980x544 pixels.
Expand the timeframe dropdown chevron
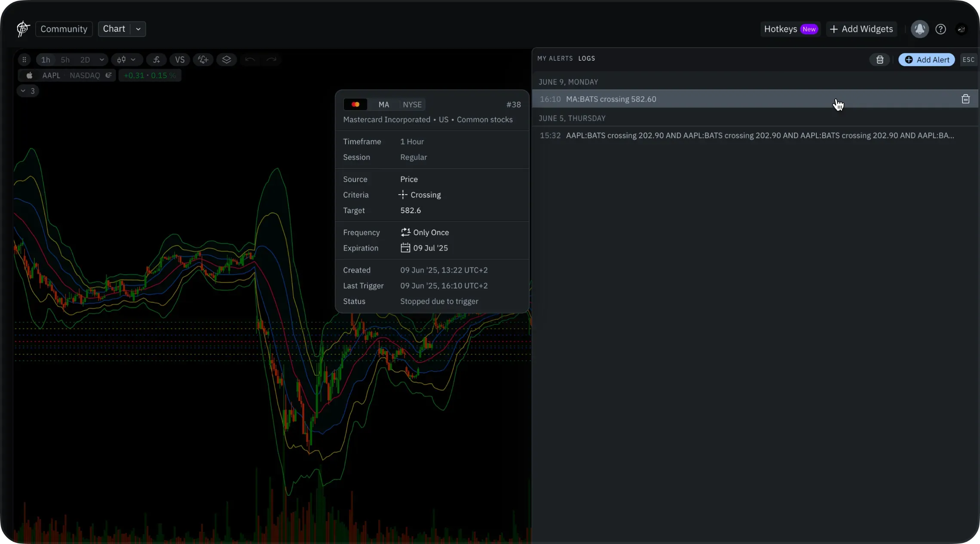102,60
